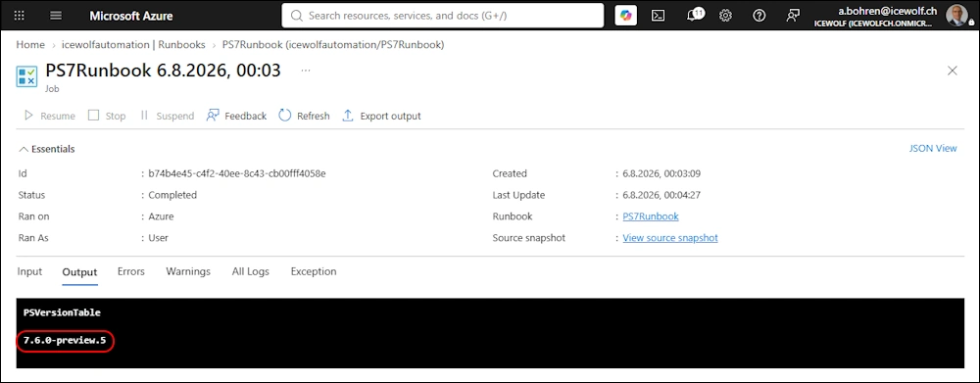Click the Feedback toolbar label
Screen dimensions: 980x383
[246, 117]
